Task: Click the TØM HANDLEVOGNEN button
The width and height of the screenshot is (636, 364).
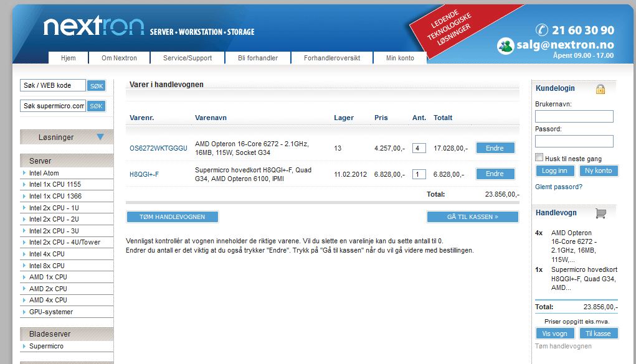Action: click(173, 217)
